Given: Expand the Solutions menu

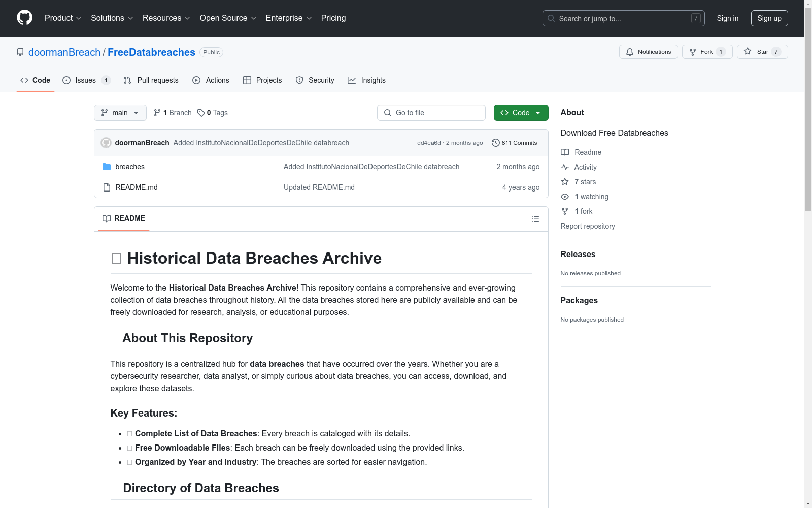Looking at the screenshot, I should pos(112,18).
